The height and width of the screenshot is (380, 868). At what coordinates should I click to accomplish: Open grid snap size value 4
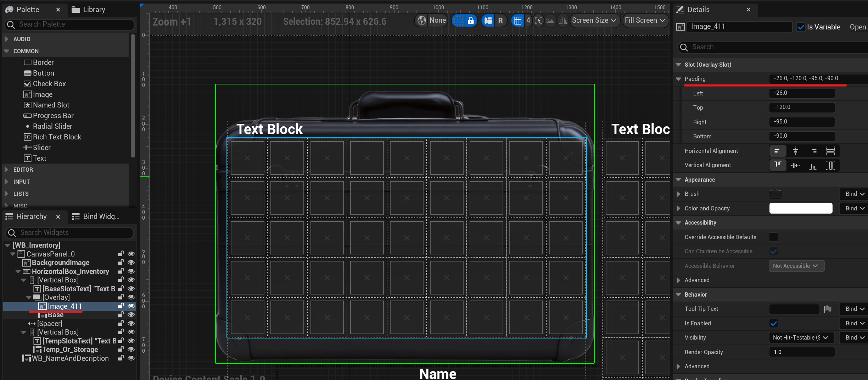pyautogui.click(x=528, y=20)
